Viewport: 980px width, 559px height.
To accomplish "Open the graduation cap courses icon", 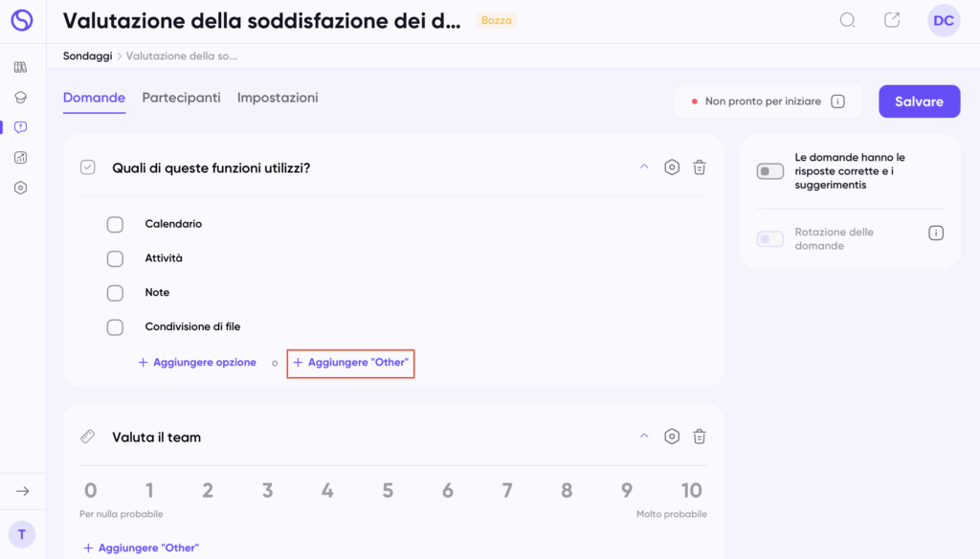I will (21, 97).
